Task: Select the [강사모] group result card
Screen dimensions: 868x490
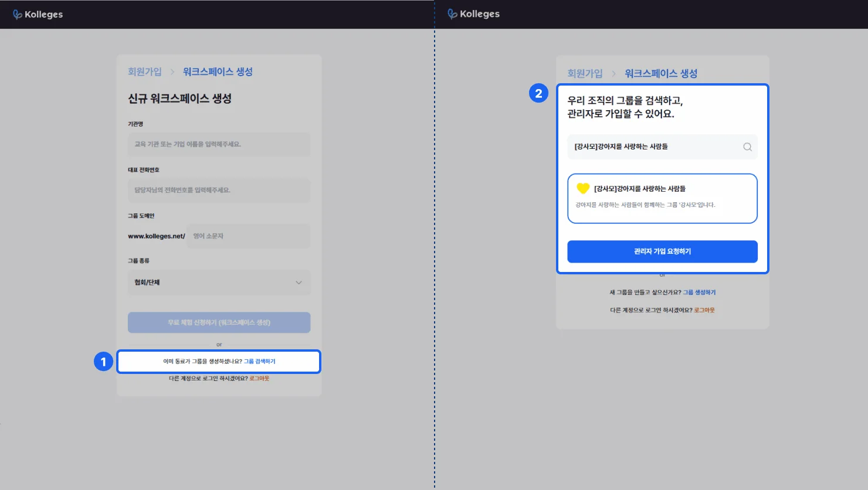Action: pyautogui.click(x=662, y=198)
